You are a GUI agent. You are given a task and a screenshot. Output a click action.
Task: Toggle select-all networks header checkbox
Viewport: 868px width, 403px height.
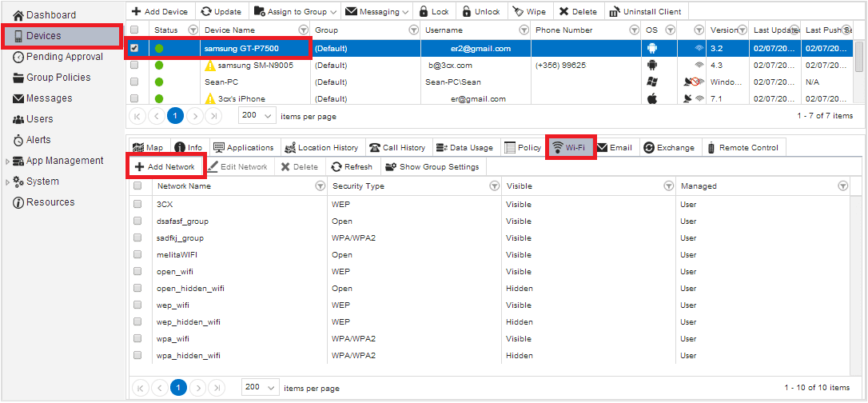click(x=137, y=186)
